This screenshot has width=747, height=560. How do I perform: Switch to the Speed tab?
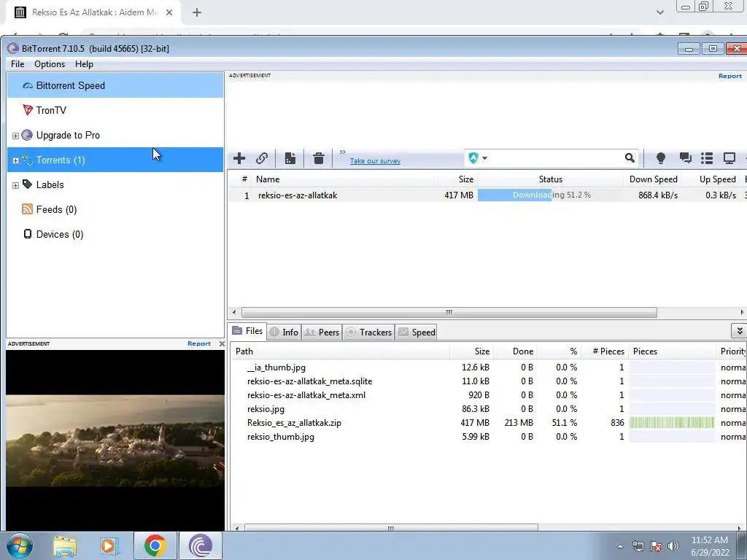[417, 332]
